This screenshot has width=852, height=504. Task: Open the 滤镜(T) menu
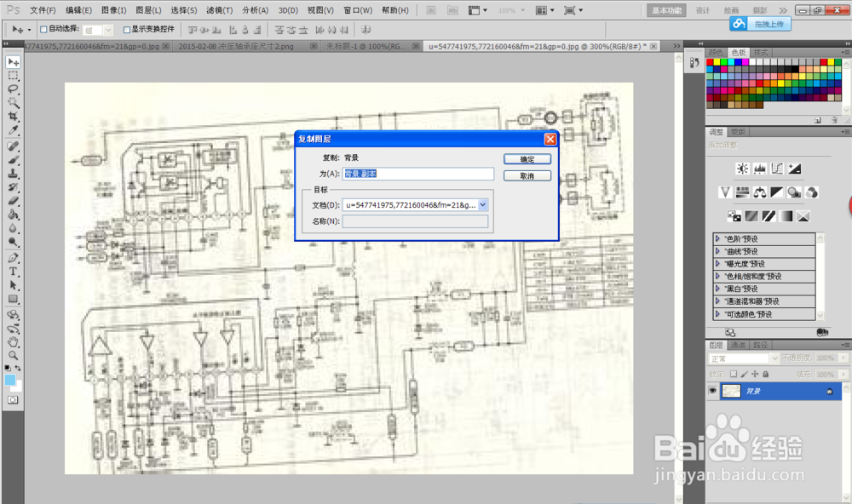click(x=220, y=10)
